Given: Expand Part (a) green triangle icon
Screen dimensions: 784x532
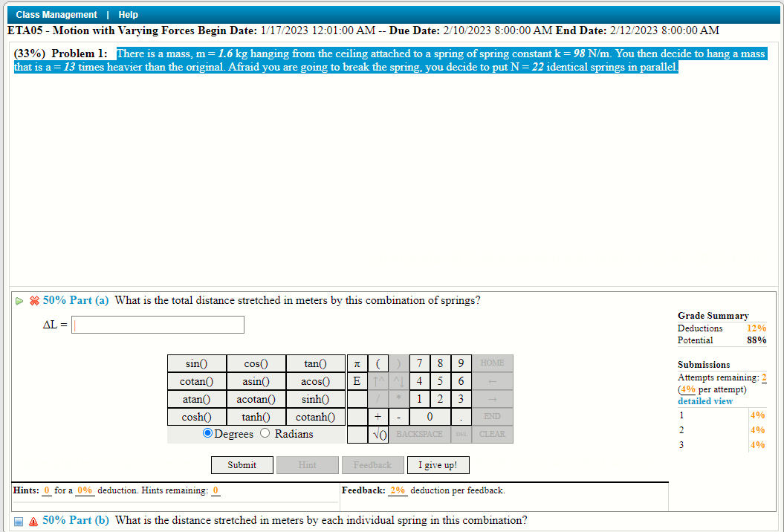Looking at the screenshot, I should pyautogui.click(x=19, y=301).
